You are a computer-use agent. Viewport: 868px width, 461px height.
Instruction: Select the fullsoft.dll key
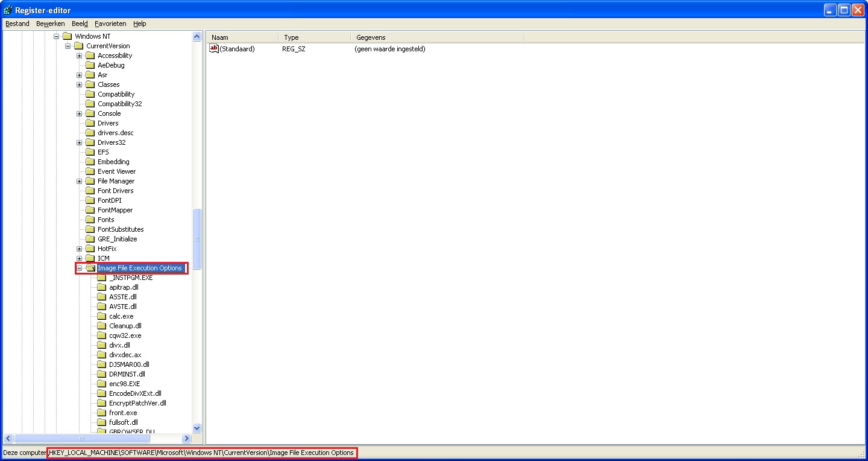coord(124,422)
